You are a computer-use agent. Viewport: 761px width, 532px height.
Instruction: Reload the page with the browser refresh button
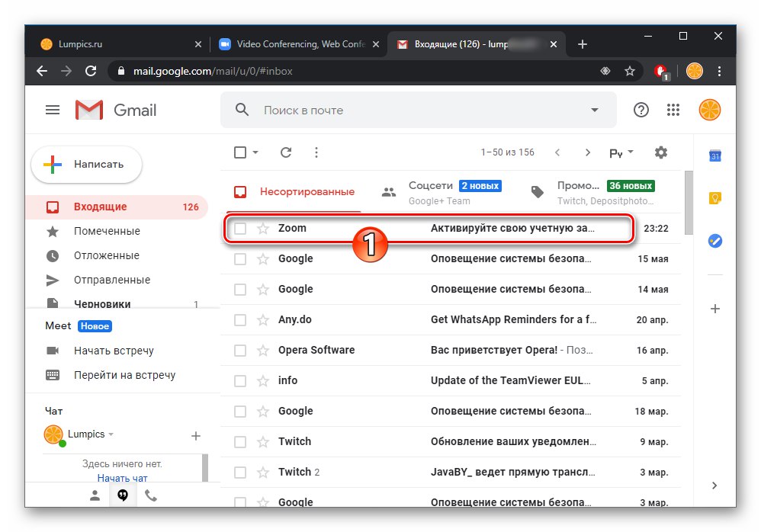point(91,72)
